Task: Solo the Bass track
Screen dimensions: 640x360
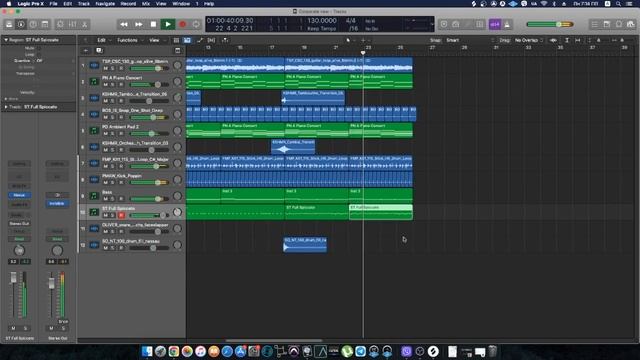Action: click(x=113, y=199)
